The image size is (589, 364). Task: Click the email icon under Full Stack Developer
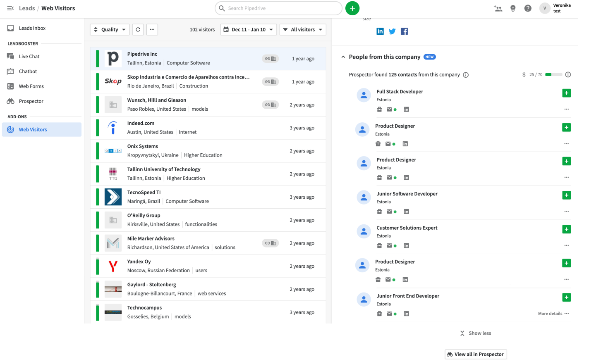(x=389, y=109)
